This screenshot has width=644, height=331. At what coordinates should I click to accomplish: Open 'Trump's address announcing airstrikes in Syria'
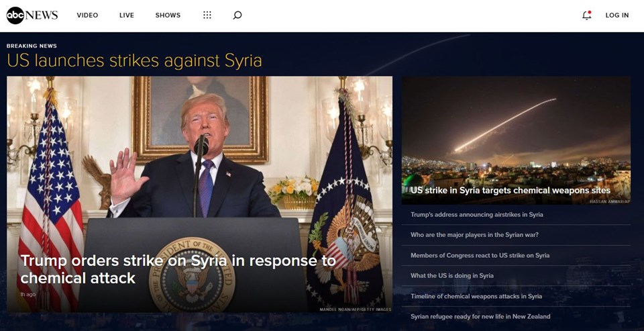pyautogui.click(x=476, y=215)
